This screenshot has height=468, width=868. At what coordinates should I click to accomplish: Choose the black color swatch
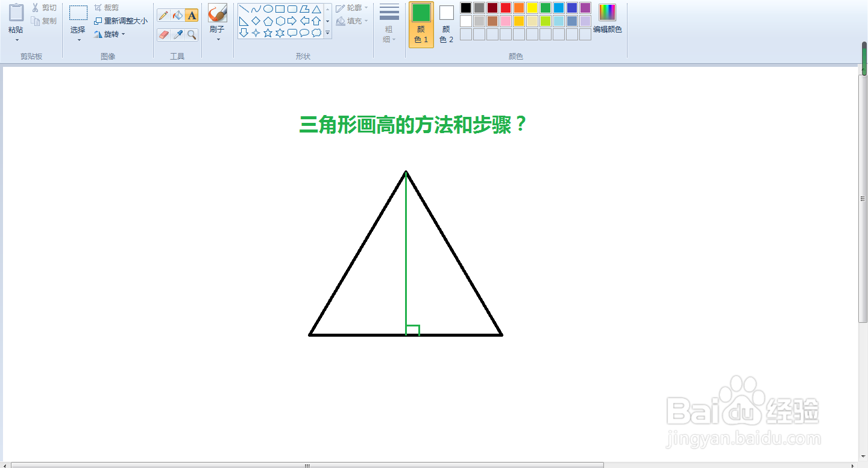click(x=466, y=8)
